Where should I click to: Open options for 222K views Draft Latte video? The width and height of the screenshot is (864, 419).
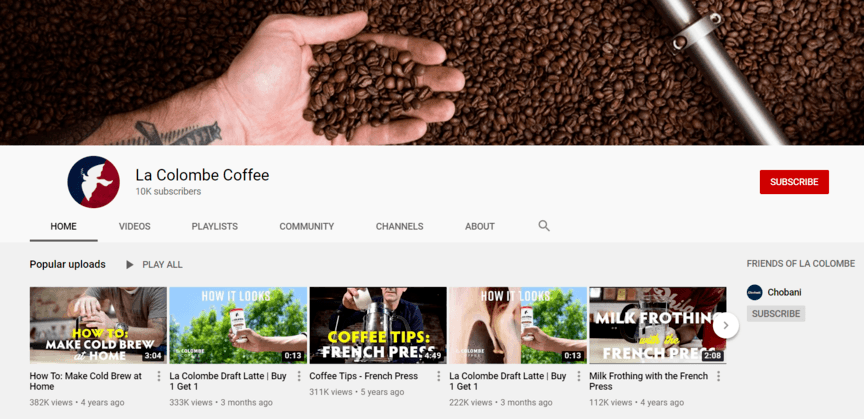(578, 377)
